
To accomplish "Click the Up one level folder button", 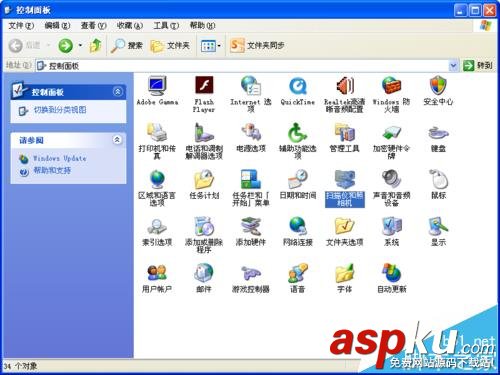I will (95, 46).
